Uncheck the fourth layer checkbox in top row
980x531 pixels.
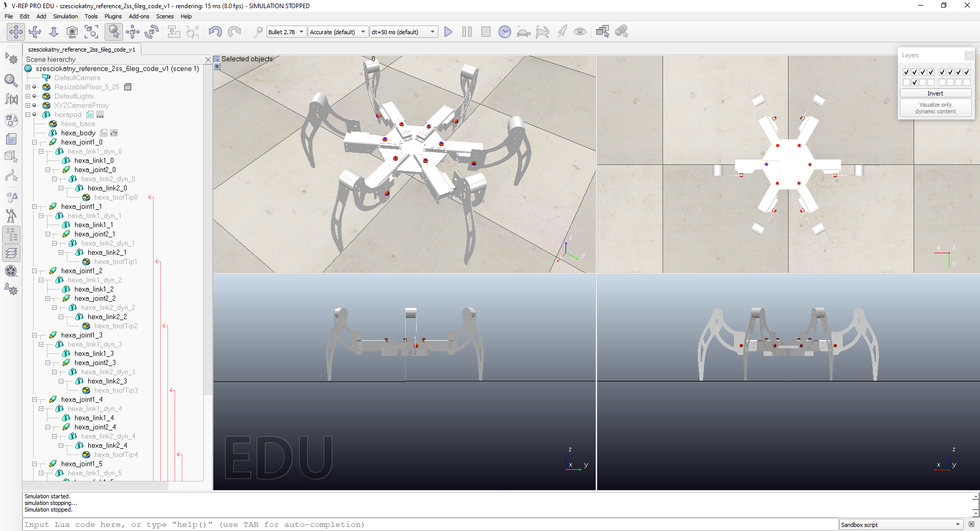click(x=931, y=72)
